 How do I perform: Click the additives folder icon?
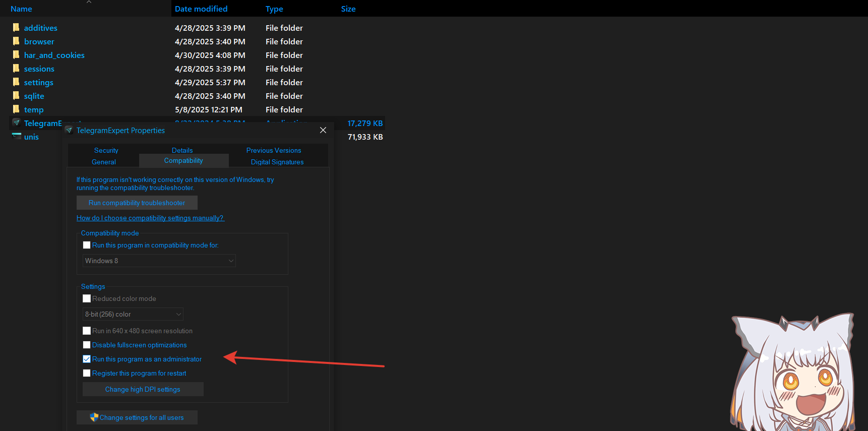click(16, 28)
